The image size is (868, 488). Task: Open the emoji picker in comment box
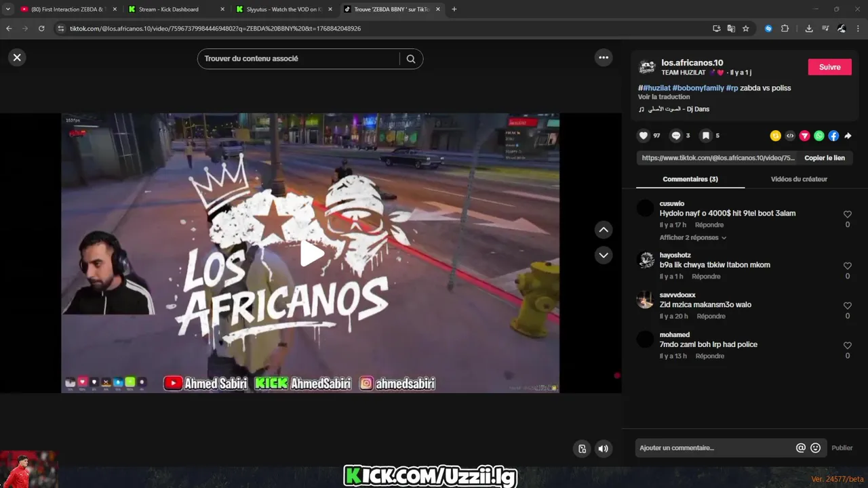pos(816,448)
